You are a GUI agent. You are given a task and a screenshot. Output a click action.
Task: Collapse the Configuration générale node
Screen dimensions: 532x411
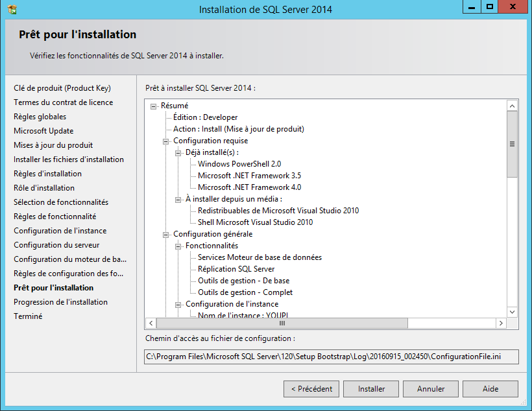[x=165, y=235]
